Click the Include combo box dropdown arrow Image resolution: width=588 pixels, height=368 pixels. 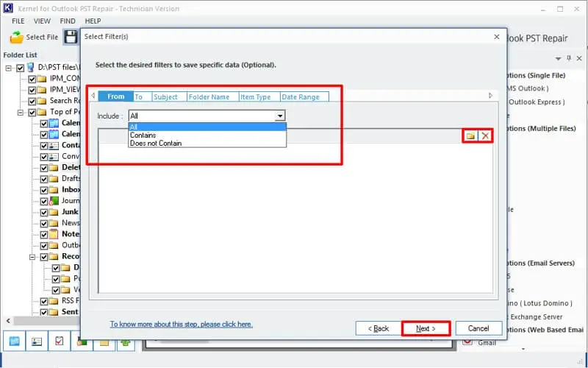280,116
